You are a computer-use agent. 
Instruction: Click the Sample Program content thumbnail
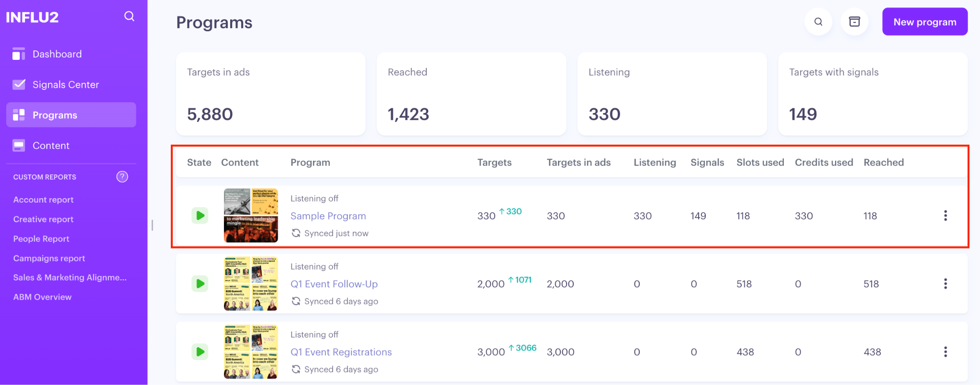(251, 215)
